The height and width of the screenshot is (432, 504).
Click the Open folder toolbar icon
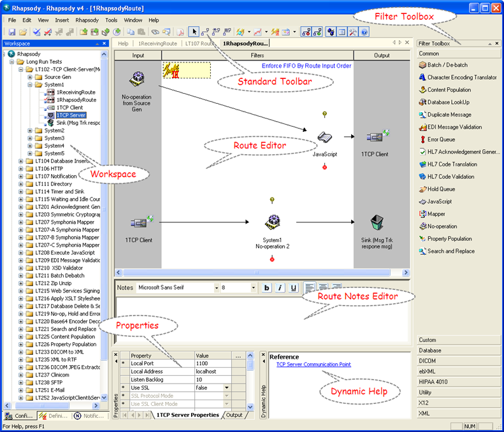point(23,32)
